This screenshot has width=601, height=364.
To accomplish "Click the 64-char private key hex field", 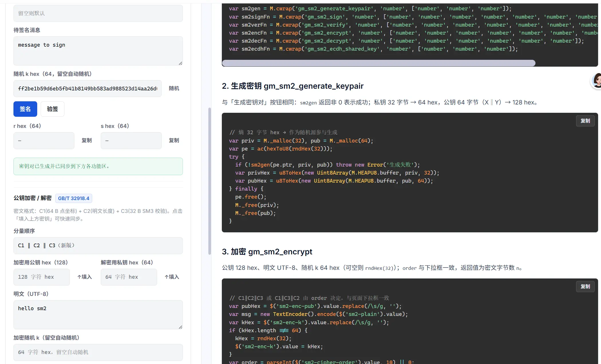I will tap(129, 277).
